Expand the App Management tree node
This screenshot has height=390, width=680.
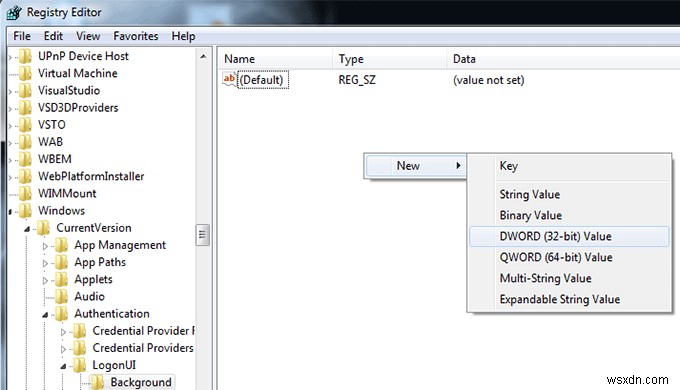(45, 246)
